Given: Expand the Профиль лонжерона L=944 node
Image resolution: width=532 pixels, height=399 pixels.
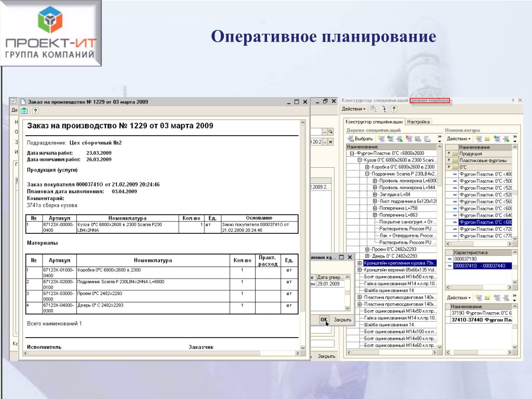Looking at the screenshot, I should click(375, 188).
